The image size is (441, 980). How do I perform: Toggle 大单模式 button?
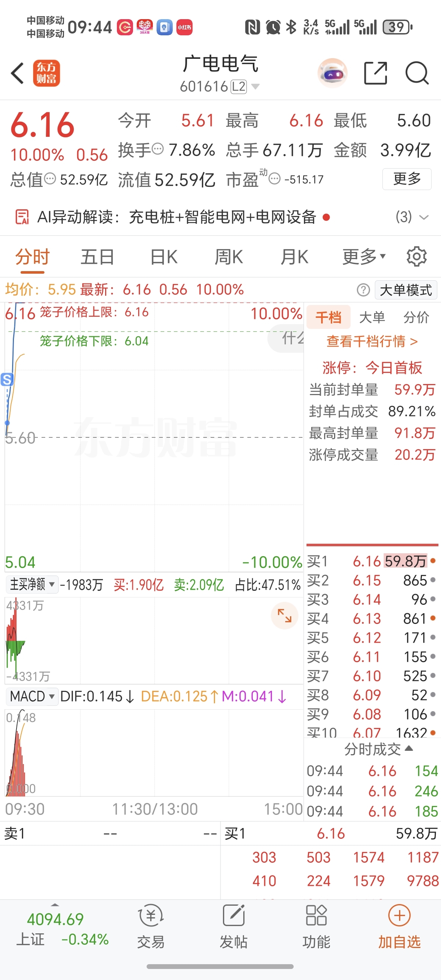tap(406, 290)
